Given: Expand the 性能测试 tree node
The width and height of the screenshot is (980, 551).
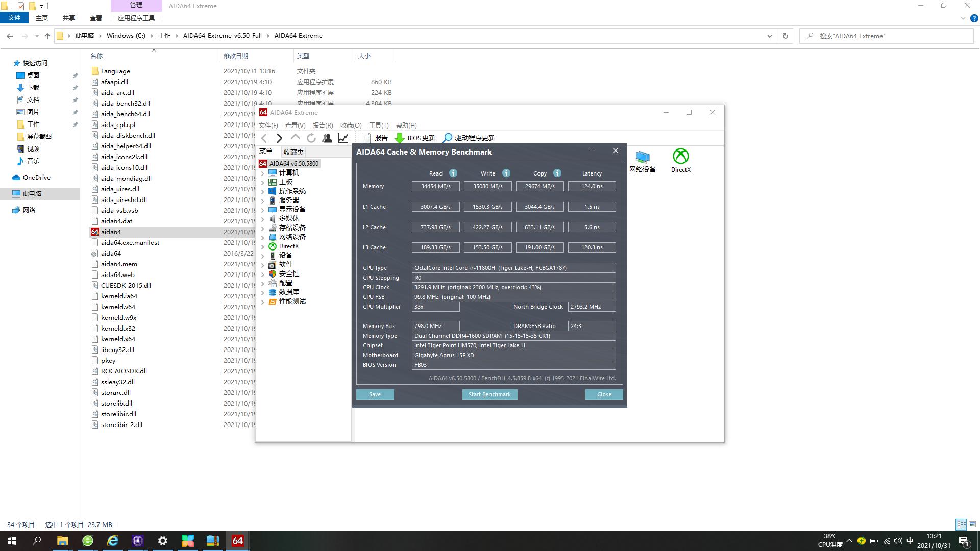Looking at the screenshot, I should tap(263, 302).
